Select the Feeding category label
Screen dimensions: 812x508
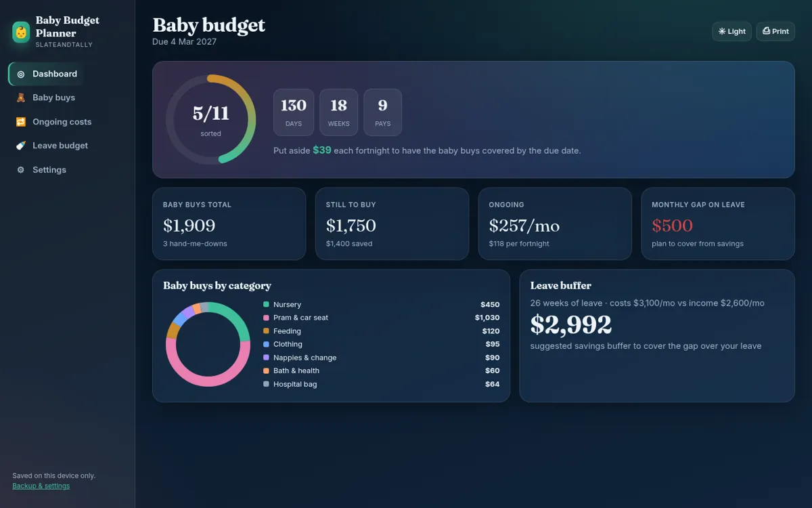click(287, 331)
